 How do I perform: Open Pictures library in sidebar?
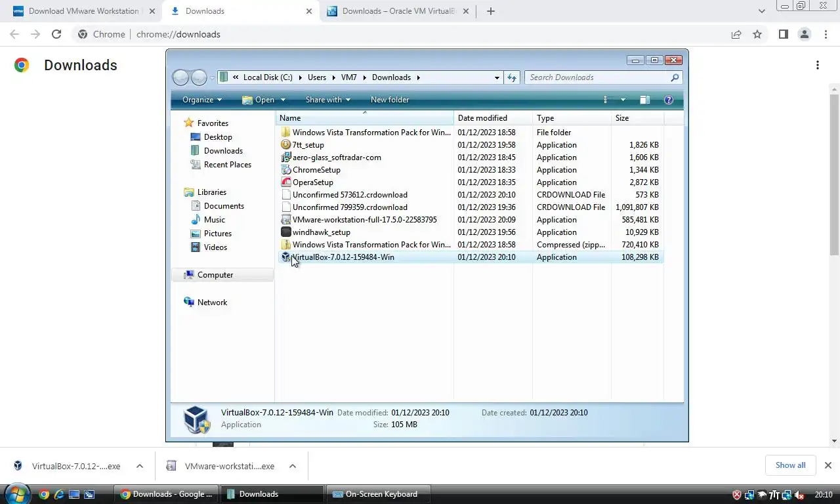(217, 234)
